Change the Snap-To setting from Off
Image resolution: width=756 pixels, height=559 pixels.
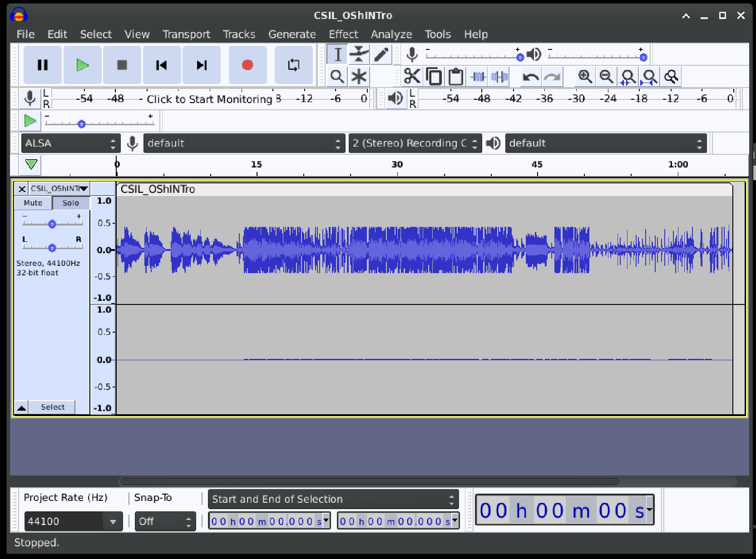click(x=165, y=521)
